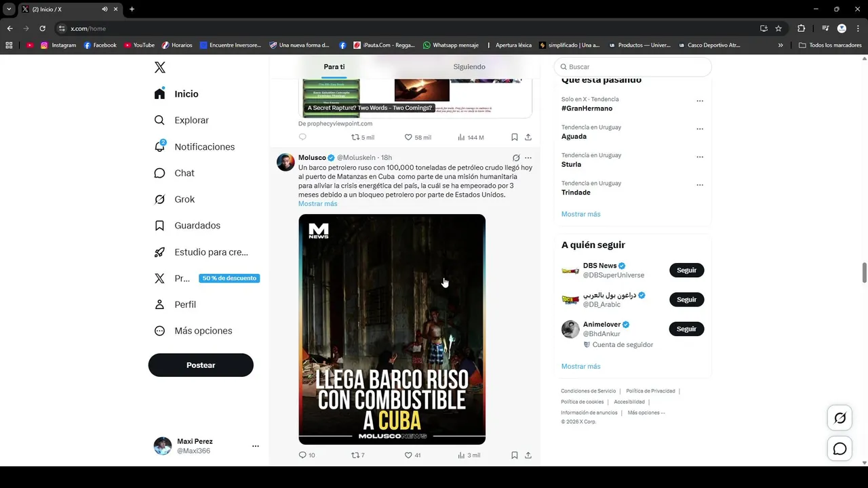Expand Más opciones in the sidebar
Screen dimensions: 868x488
click(193, 331)
